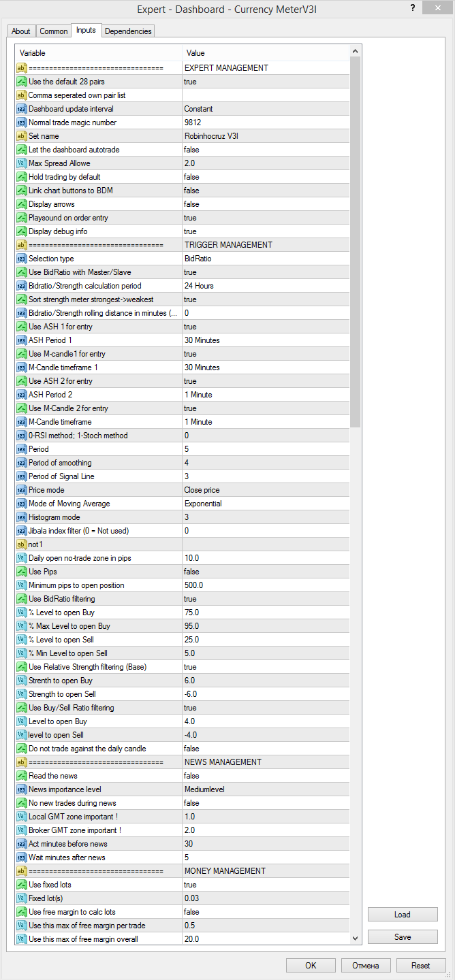Screen dimensions: 455x980
Task: Click the integer icon beside Dashboard update interval
Action: point(21,109)
